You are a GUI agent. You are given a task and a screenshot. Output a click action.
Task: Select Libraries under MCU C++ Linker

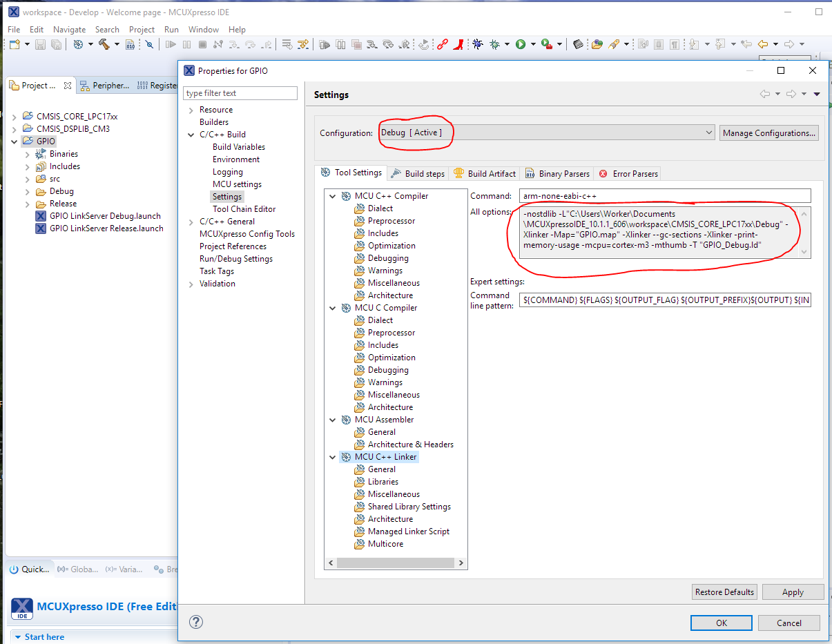coord(383,482)
